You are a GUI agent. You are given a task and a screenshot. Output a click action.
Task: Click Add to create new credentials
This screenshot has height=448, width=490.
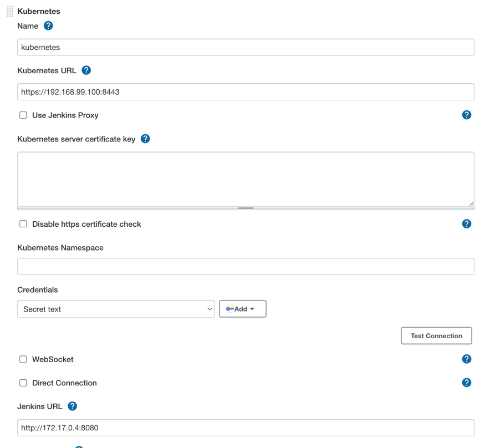click(x=238, y=308)
